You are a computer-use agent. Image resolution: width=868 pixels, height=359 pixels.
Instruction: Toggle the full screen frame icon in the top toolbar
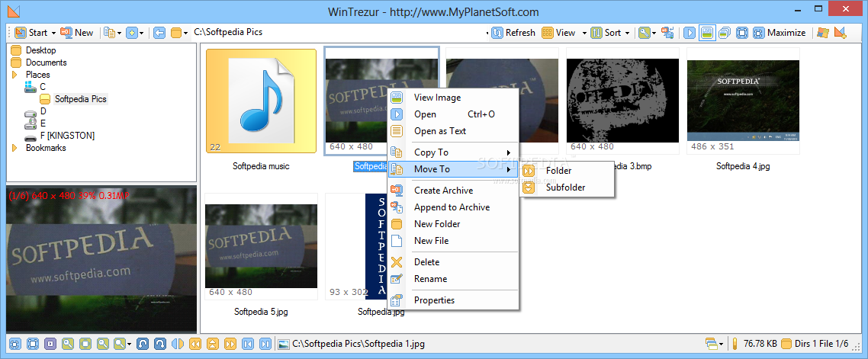[742, 33]
